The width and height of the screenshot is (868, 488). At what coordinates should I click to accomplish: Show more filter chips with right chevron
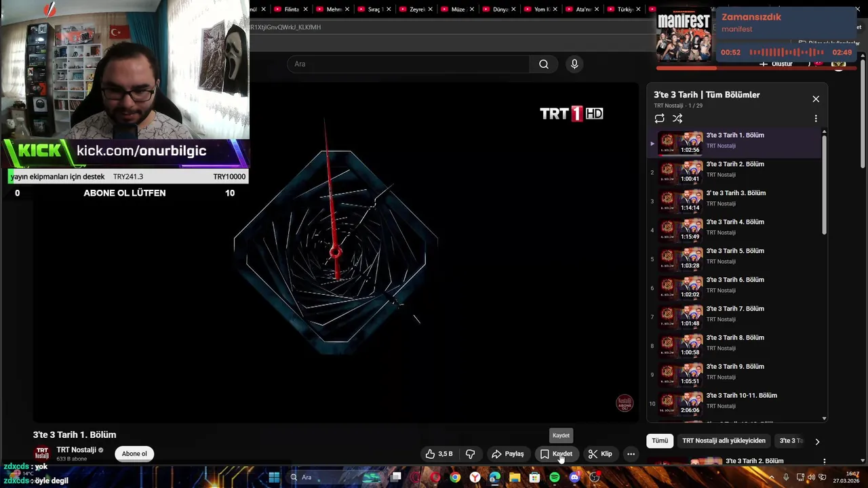tap(817, 441)
